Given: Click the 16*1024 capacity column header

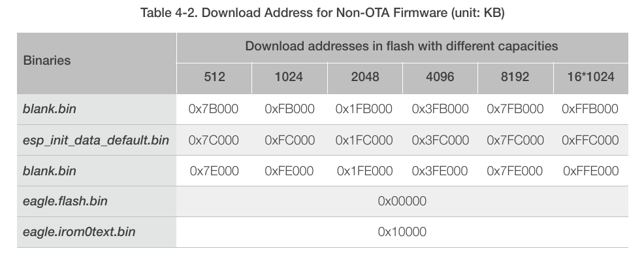Looking at the screenshot, I should click(x=590, y=77).
